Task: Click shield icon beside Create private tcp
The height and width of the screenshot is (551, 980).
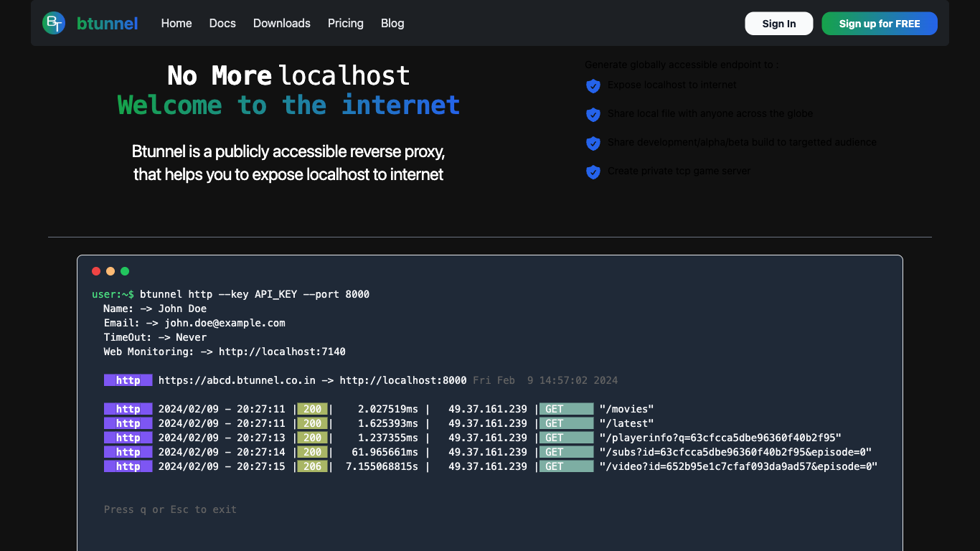Action: (593, 172)
